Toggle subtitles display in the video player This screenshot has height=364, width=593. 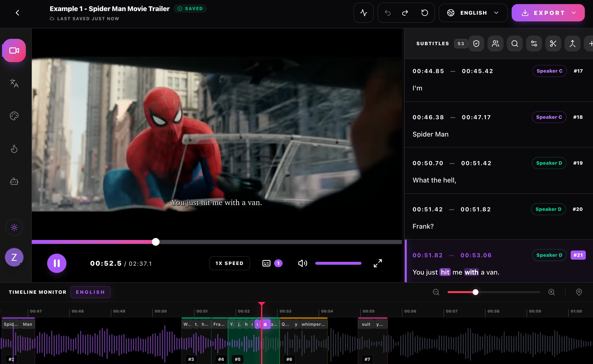click(x=266, y=263)
